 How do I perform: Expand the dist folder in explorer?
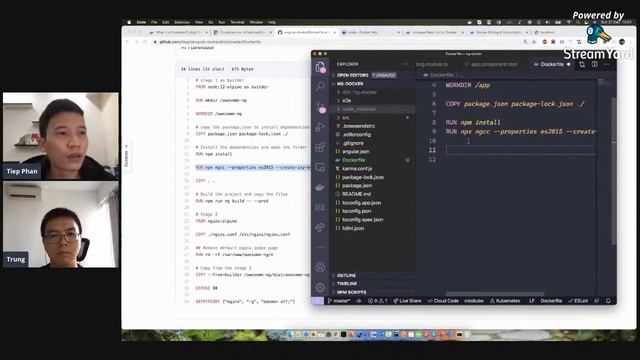point(373,92)
